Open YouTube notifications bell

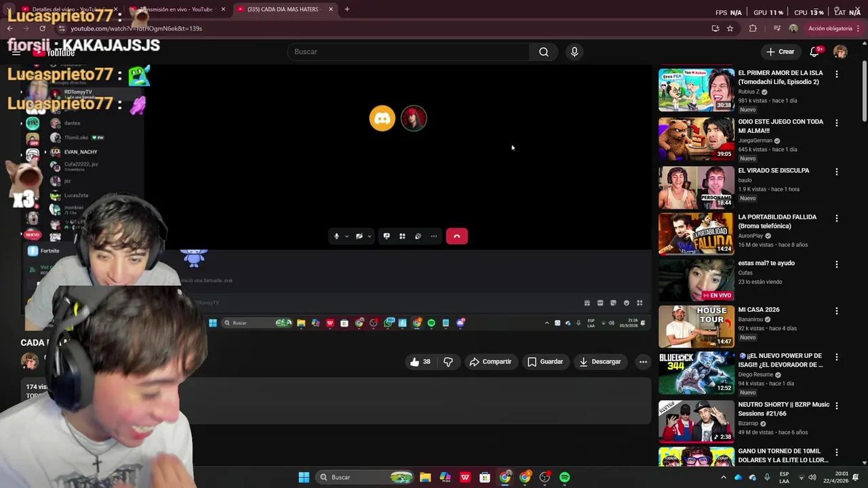[815, 52]
